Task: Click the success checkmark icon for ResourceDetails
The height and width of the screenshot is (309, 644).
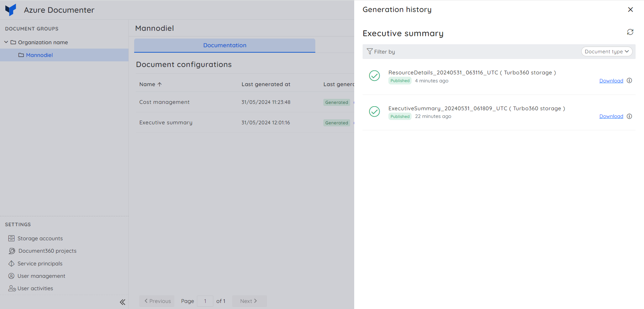Action: [374, 76]
